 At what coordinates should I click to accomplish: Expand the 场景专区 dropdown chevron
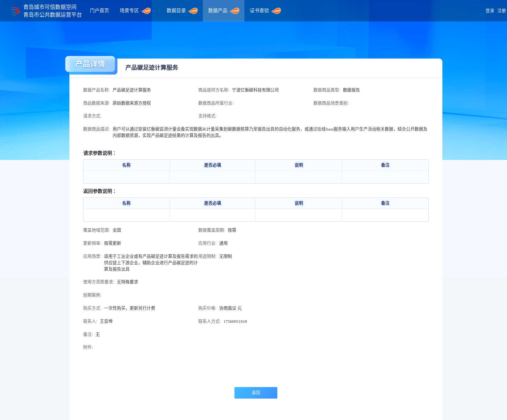(x=154, y=11)
